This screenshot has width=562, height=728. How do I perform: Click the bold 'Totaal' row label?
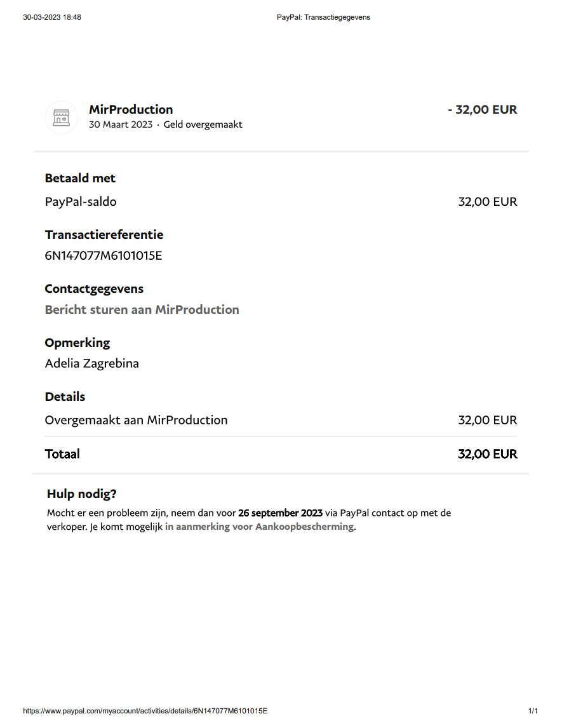pos(62,454)
